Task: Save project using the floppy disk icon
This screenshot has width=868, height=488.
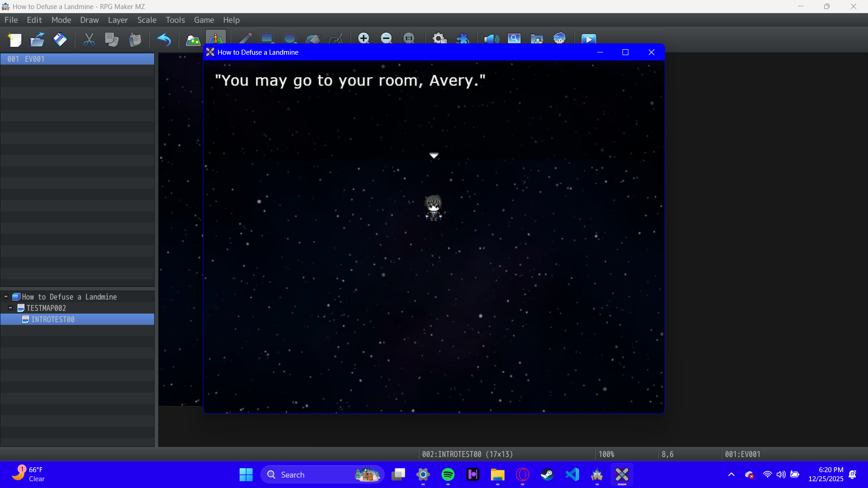Action: coord(60,40)
